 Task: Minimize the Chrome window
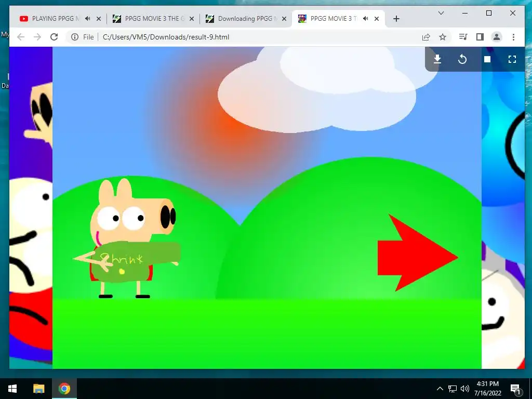coord(465,13)
